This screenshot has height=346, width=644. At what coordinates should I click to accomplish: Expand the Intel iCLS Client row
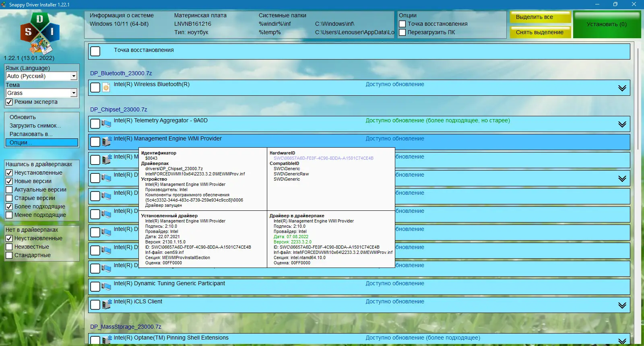[x=622, y=305]
